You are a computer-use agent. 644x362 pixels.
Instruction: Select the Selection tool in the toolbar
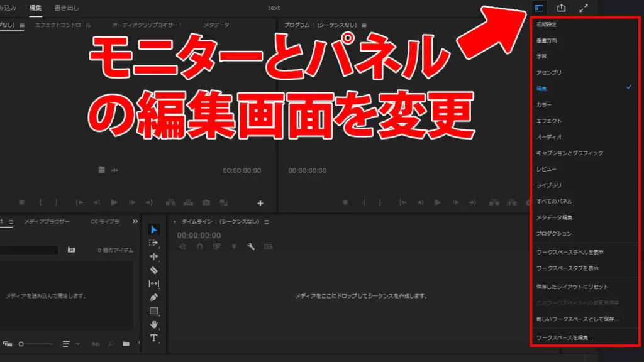click(154, 230)
